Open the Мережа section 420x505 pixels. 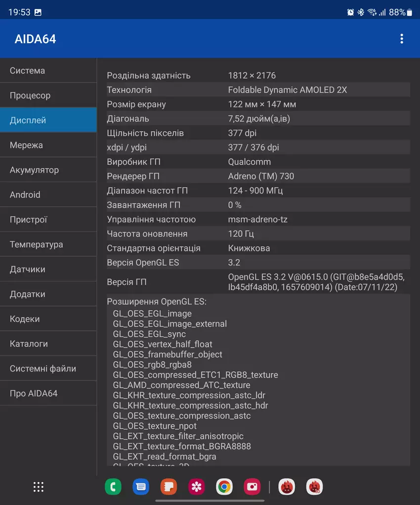click(x=48, y=145)
